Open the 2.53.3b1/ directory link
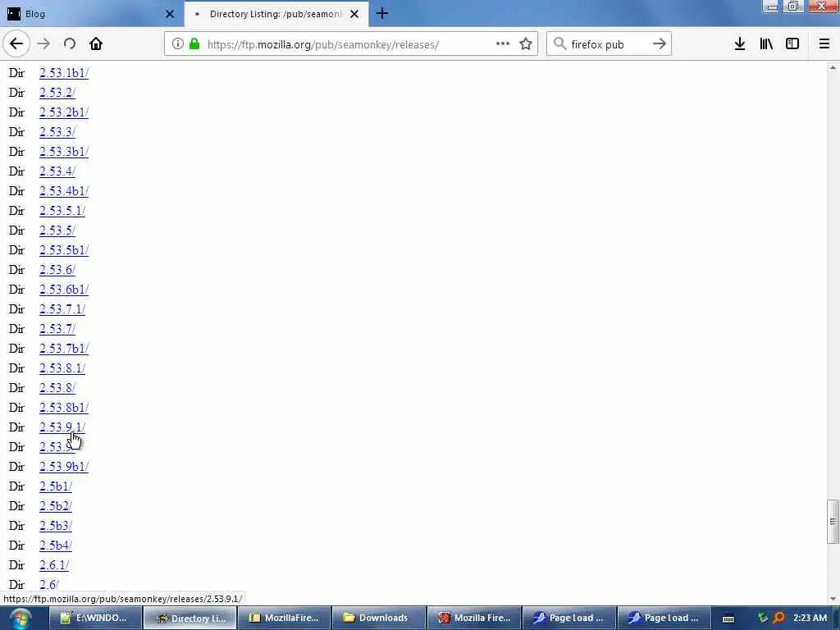The height and width of the screenshot is (630, 840). [x=64, y=152]
